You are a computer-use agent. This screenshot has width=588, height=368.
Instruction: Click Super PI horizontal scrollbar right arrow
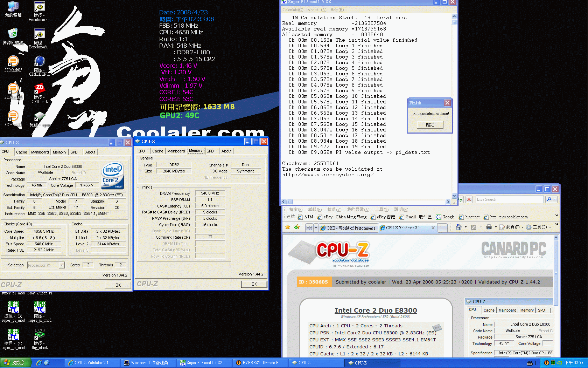coord(448,202)
